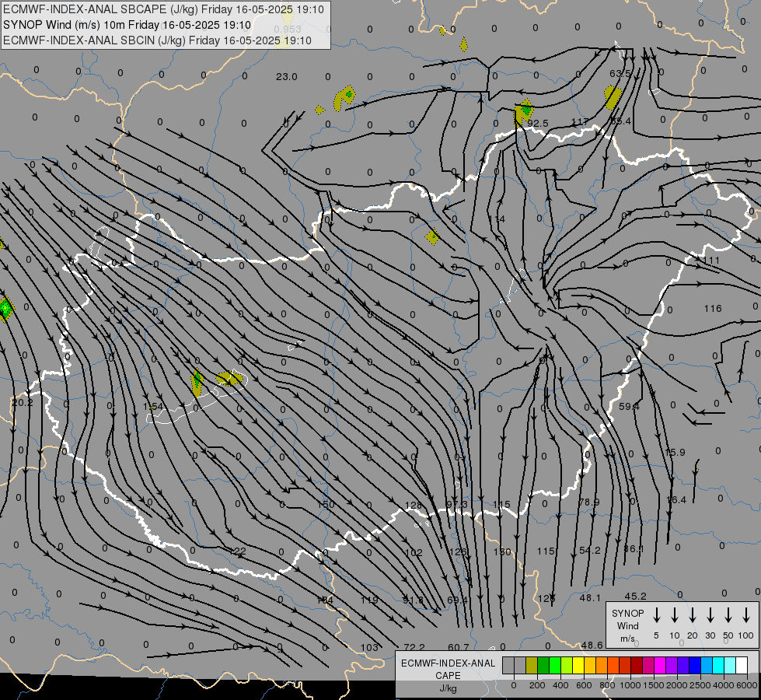Image resolution: width=761 pixels, height=700 pixels.
Task: Click the 92.5 CAPE value on map
Action: click(538, 124)
